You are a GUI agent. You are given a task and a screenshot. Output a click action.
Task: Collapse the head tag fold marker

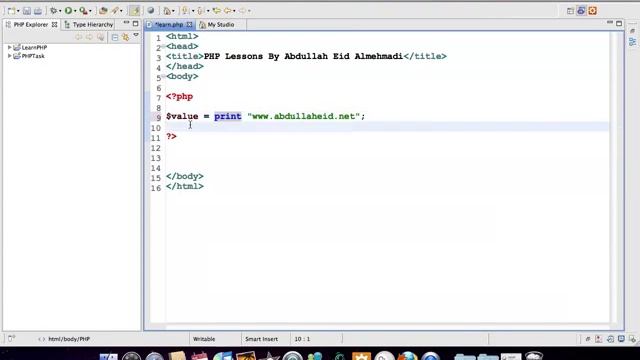(x=163, y=47)
